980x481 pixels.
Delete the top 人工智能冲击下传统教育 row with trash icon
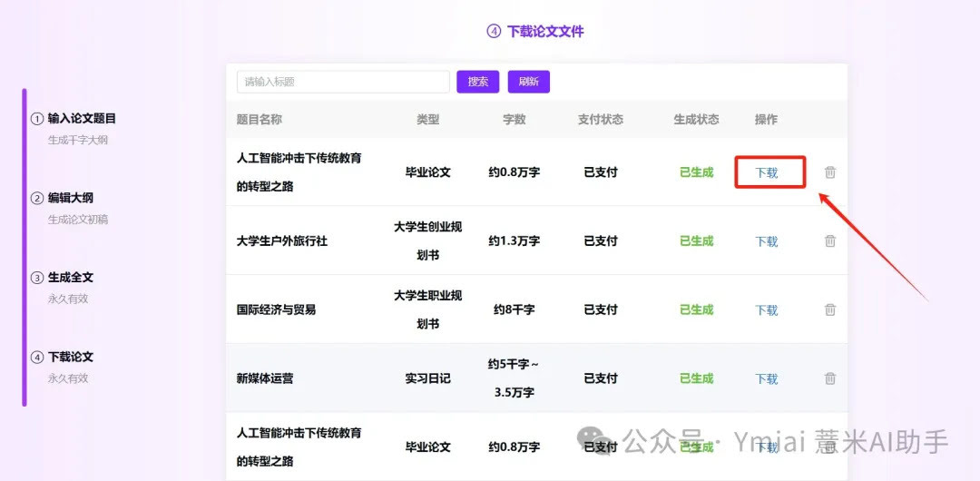point(829,172)
